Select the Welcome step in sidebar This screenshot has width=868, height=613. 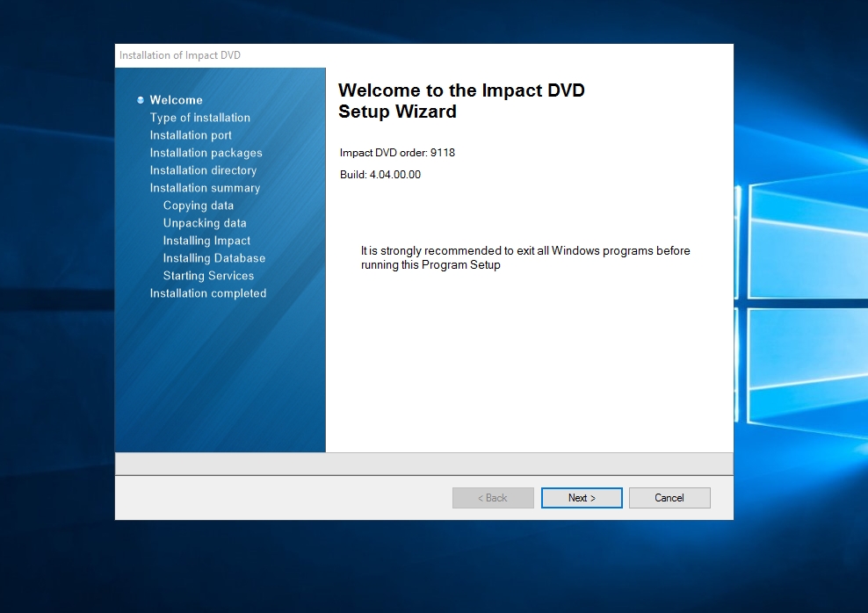tap(176, 100)
